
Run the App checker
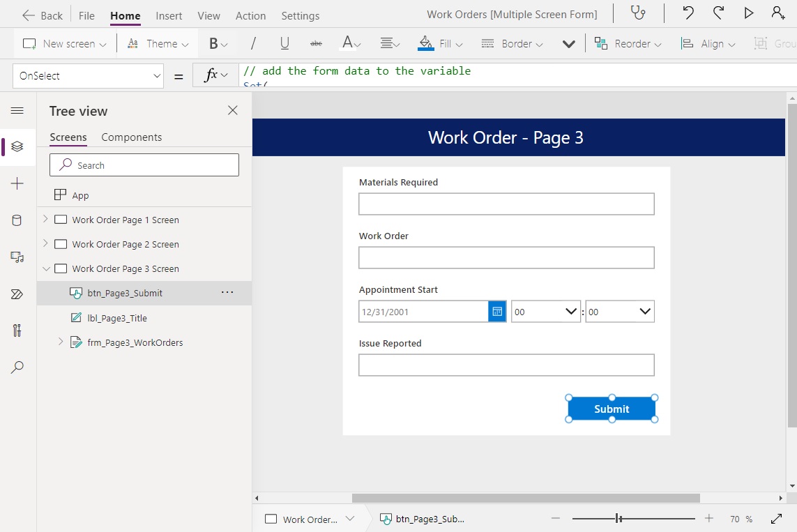point(639,13)
